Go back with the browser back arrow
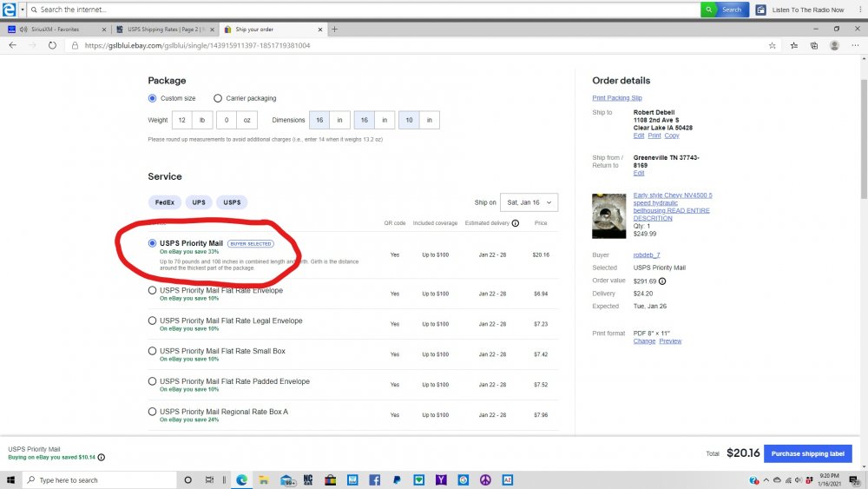 [x=13, y=45]
